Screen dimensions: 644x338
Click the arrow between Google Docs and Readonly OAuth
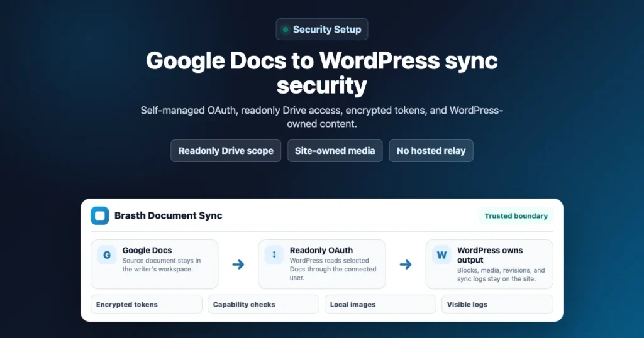238,264
